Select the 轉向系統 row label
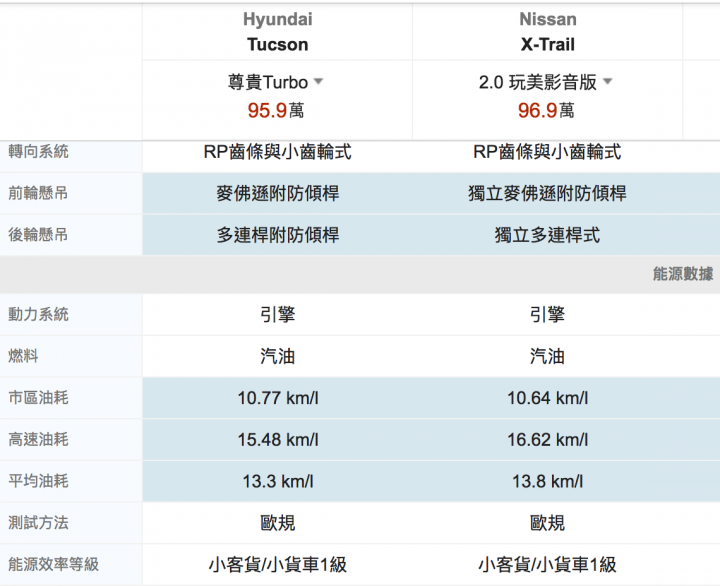Screen dimensions: 720x586 [39, 151]
